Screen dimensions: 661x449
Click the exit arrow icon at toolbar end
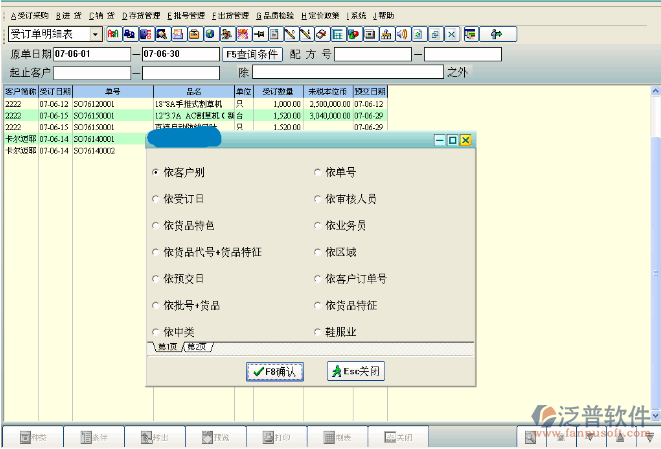pos(496,34)
